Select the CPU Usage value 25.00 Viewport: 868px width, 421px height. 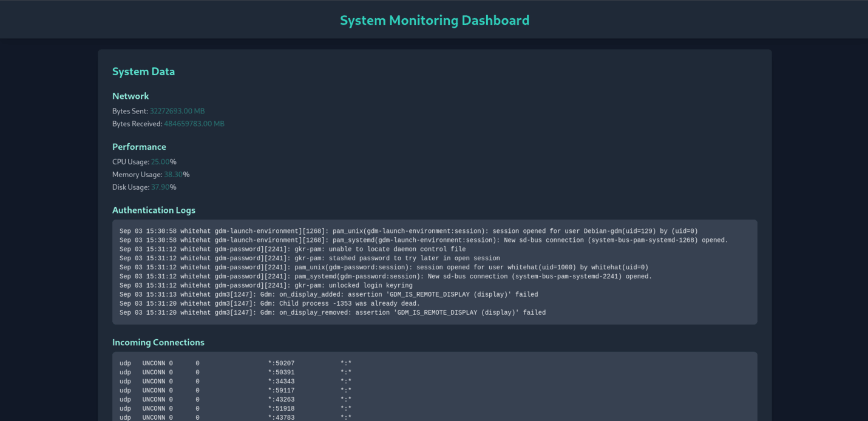(160, 162)
